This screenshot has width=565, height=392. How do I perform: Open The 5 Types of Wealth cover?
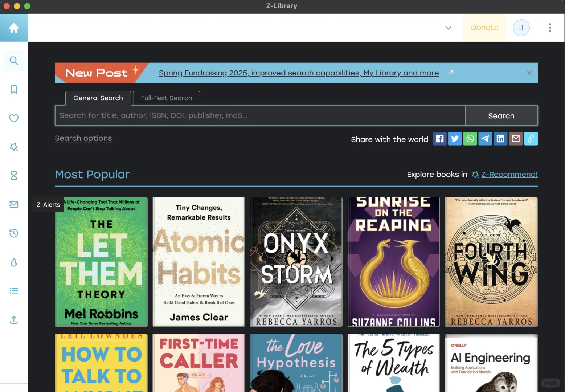(394, 363)
